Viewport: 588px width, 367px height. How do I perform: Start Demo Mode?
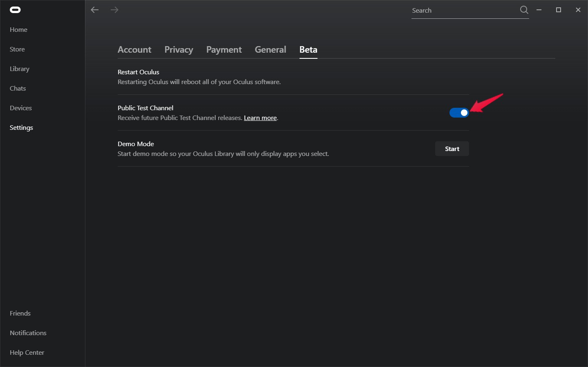[452, 149]
